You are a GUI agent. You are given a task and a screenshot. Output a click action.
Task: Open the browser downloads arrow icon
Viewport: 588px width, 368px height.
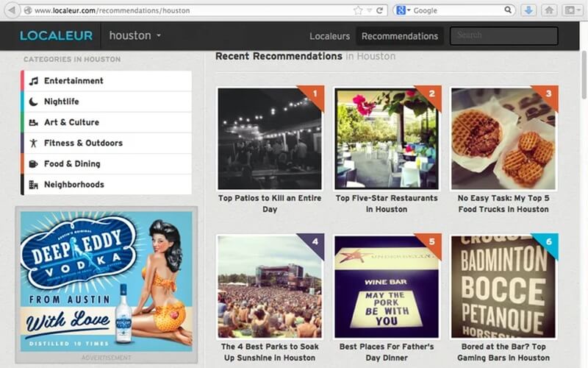click(x=528, y=10)
